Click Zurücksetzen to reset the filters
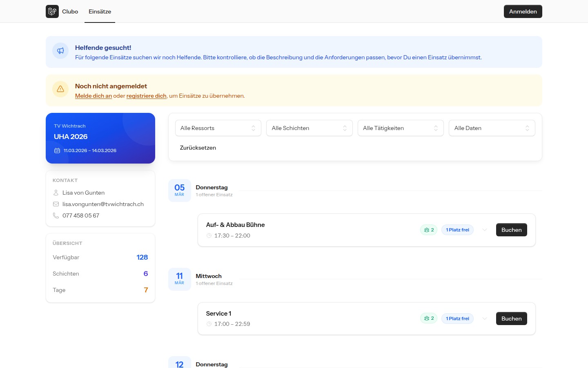Viewport: 588px width, 368px height. [198, 148]
